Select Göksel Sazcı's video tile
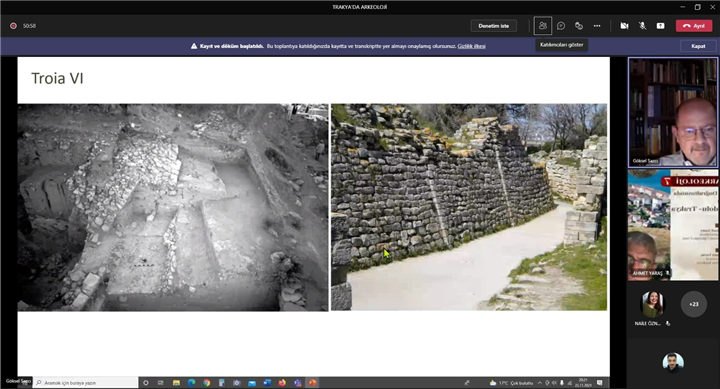The image size is (720, 389). (673, 112)
